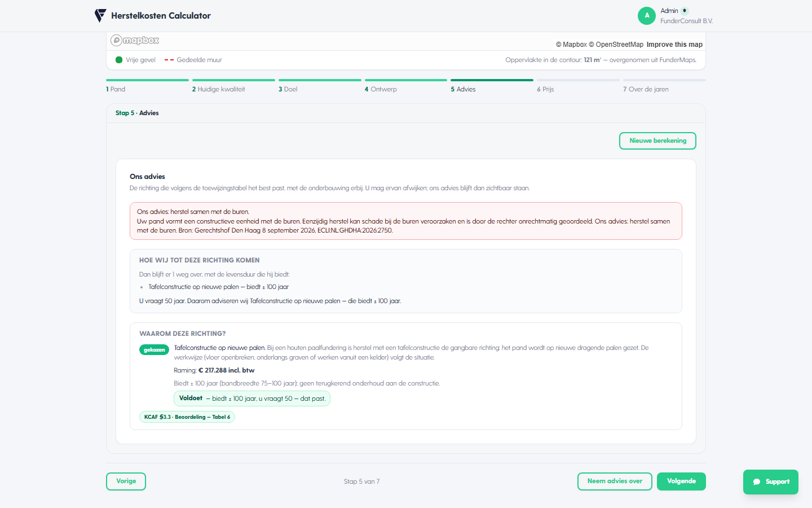Accept advice via Neem advies over
This screenshot has height=508, width=812.
coord(615,481)
